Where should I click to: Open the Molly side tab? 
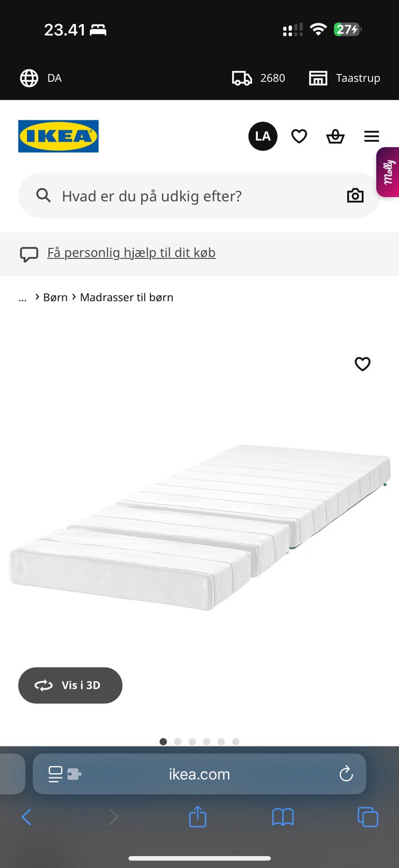pyautogui.click(x=388, y=172)
